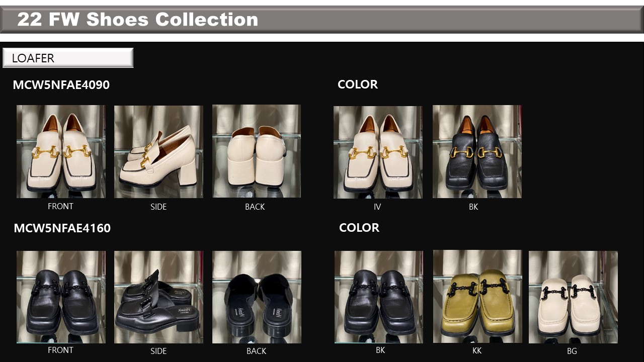
Task: Click the KK color label
Action: coord(477,350)
